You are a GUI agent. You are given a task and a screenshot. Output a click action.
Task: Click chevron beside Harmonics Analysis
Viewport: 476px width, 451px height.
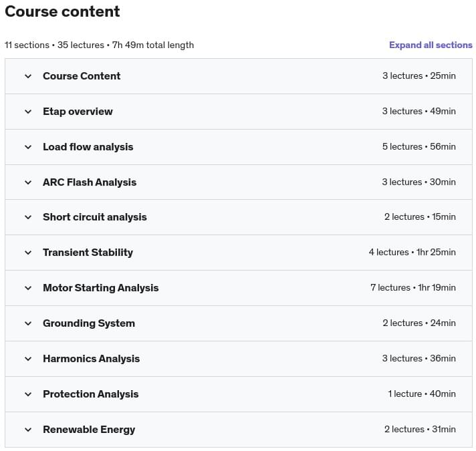(28, 359)
